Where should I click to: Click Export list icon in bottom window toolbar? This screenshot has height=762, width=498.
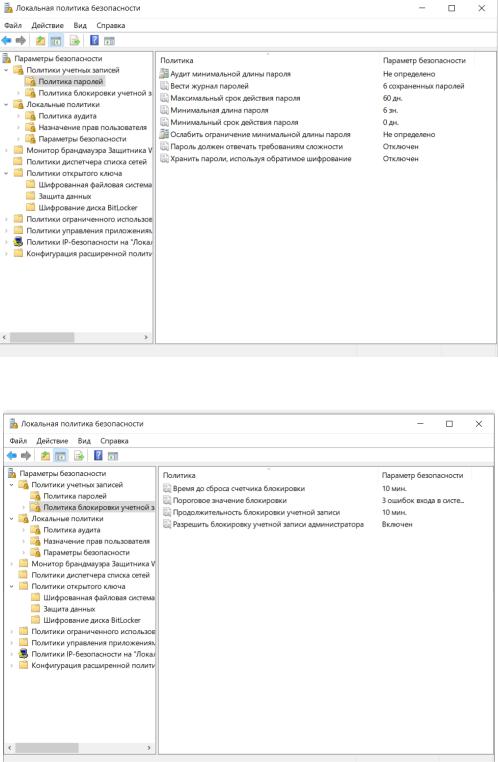pos(79,456)
